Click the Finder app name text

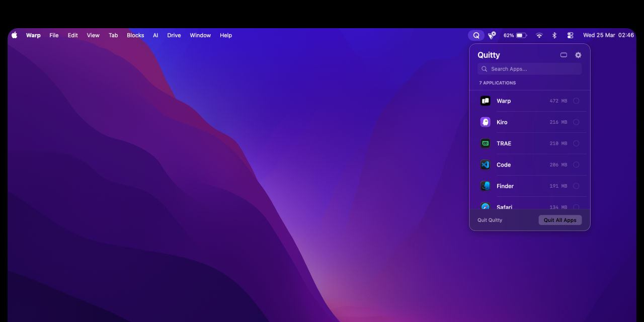point(505,186)
